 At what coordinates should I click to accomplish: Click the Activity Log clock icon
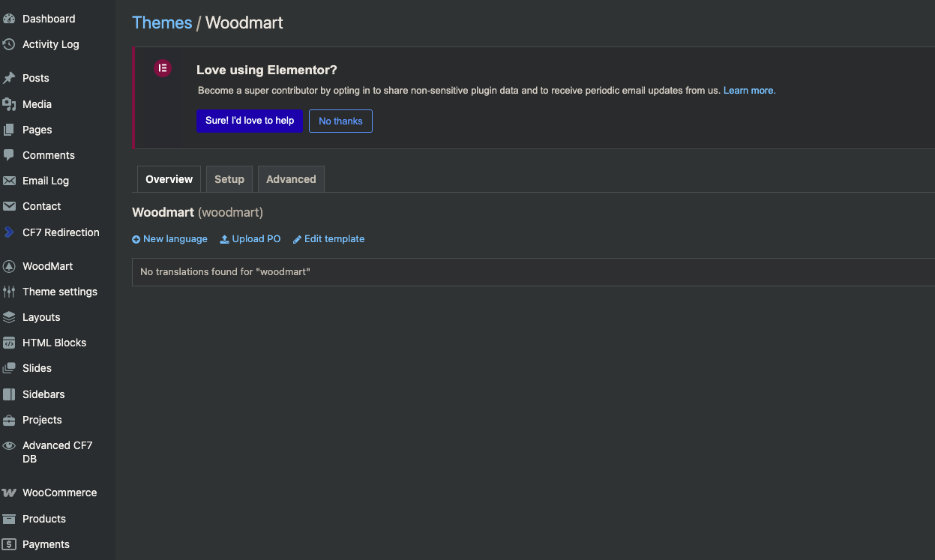(x=9, y=44)
